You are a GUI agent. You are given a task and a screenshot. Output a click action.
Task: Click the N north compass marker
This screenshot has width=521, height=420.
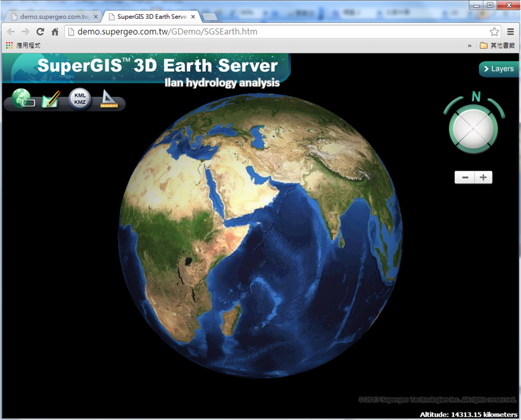476,96
